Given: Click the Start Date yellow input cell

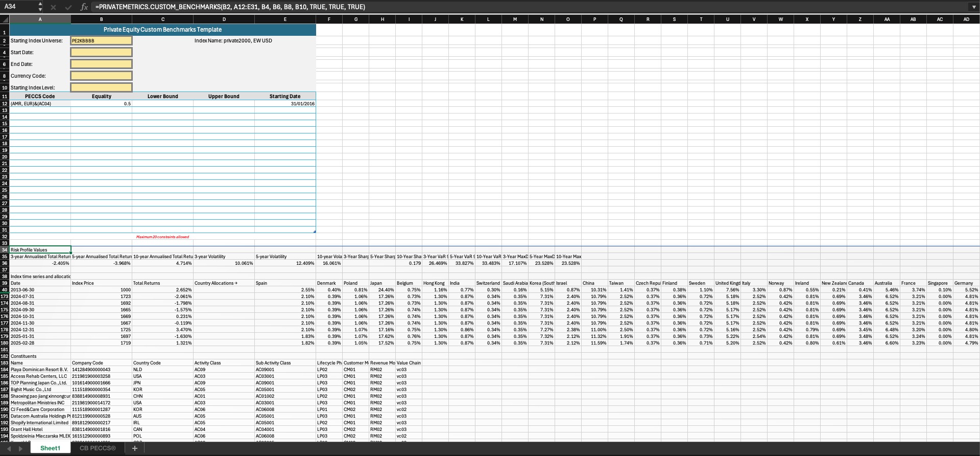Looking at the screenshot, I should 101,52.
